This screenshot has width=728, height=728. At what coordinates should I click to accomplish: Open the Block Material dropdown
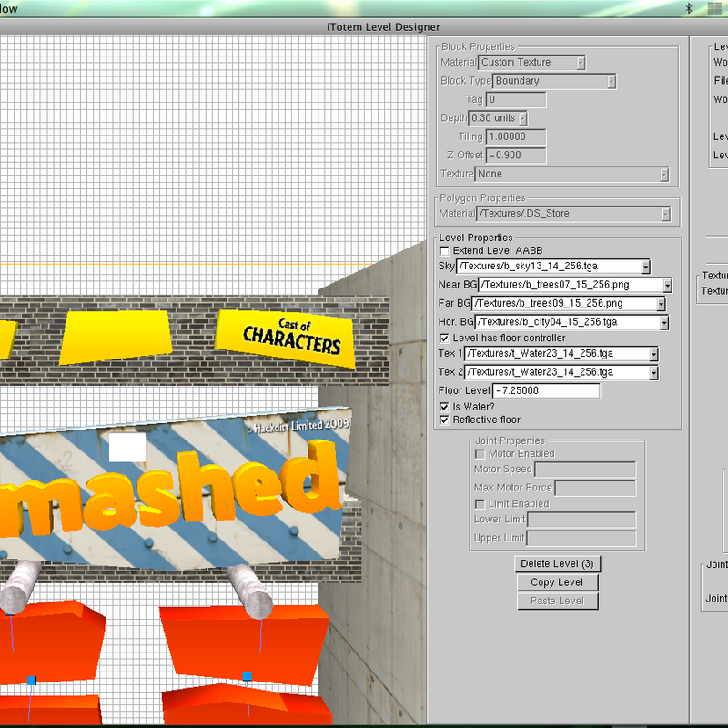pyautogui.click(x=531, y=62)
